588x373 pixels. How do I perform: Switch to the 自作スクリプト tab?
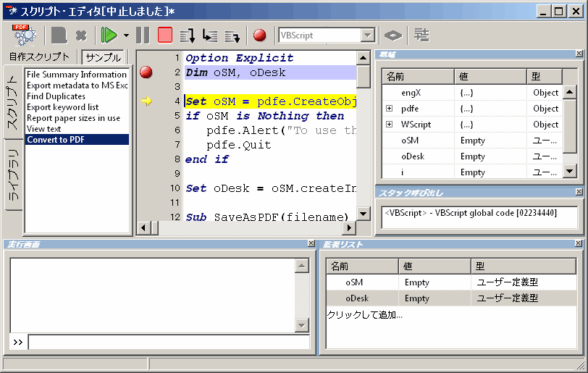(39, 57)
